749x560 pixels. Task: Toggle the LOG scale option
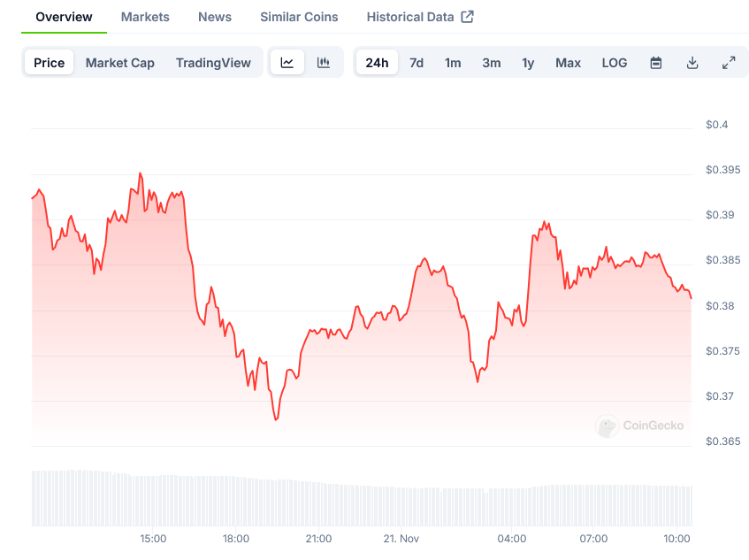point(615,63)
